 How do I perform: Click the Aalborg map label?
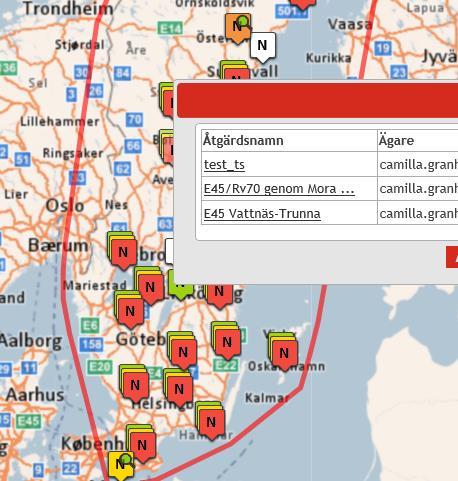point(31,341)
